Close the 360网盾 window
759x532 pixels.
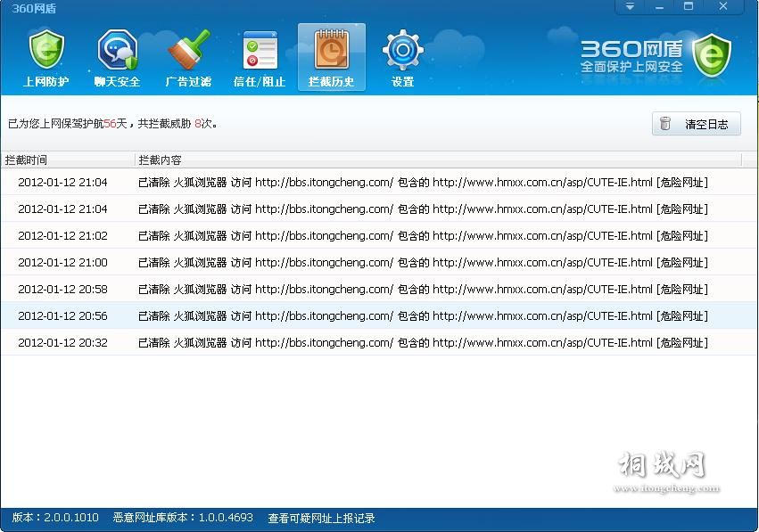(x=723, y=7)
